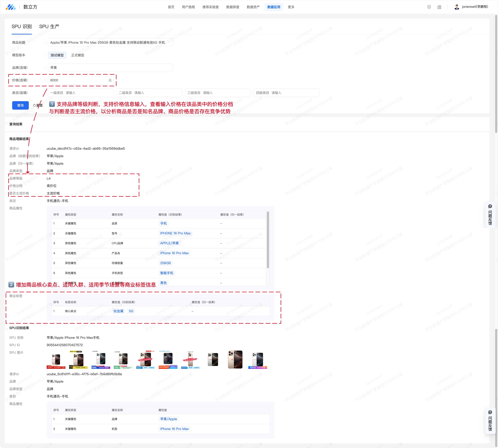The height and width of the screenshot is (448, 498).
Task: Click the shield icon in top bar
Action: click(x=429, y=7)
